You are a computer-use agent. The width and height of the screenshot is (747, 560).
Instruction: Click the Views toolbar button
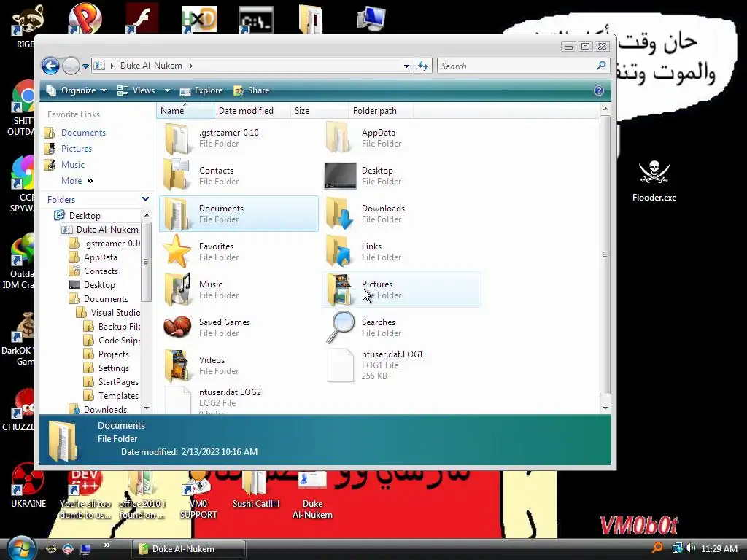[x=136, y=90]
